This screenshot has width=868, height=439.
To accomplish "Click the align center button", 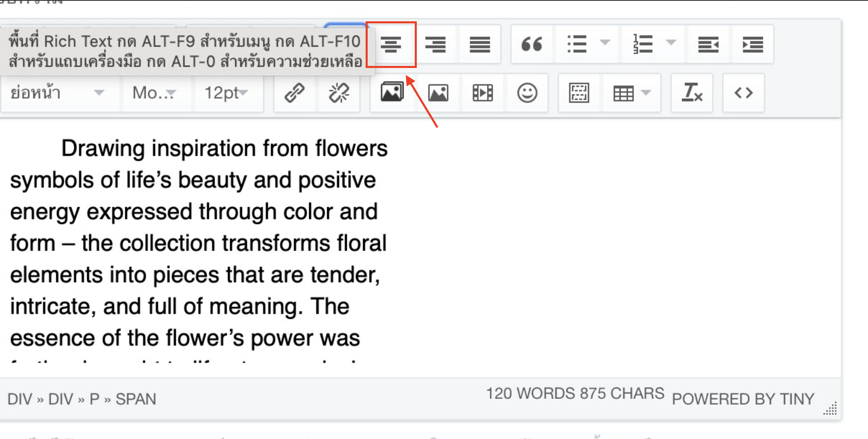I will [391, 44].
